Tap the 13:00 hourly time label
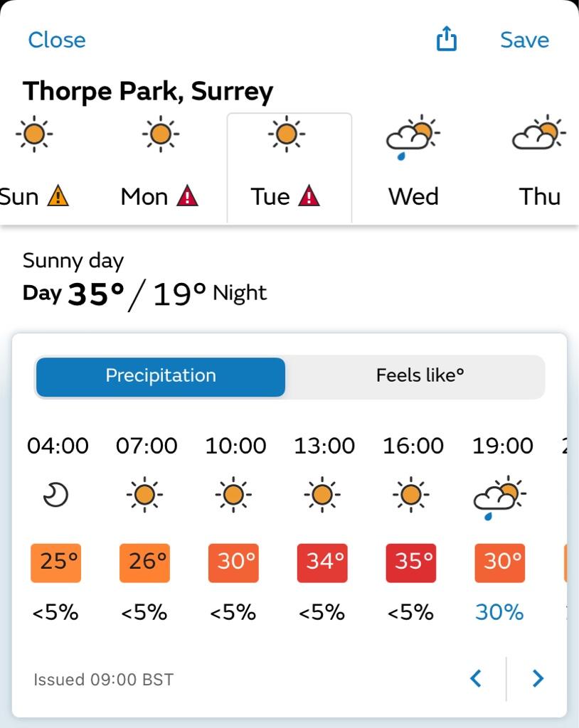Image resolution: width=579 pixels, height=728 pixels. pyautogui.click(x=324, y=446)
